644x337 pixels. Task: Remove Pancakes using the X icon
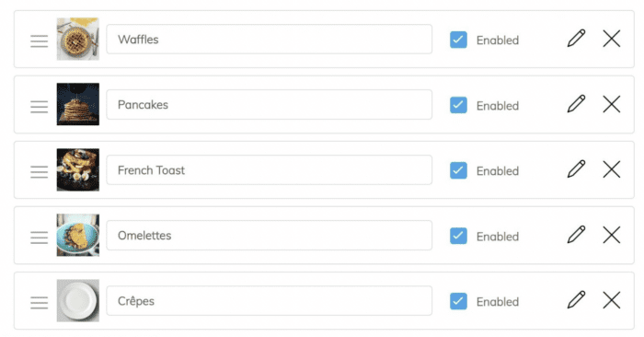(612, 104)
